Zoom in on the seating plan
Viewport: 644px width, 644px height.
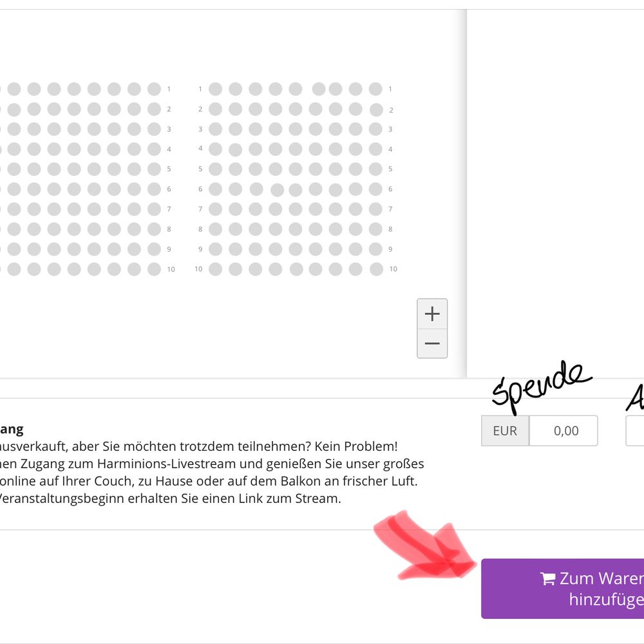(x=432, y=314)
